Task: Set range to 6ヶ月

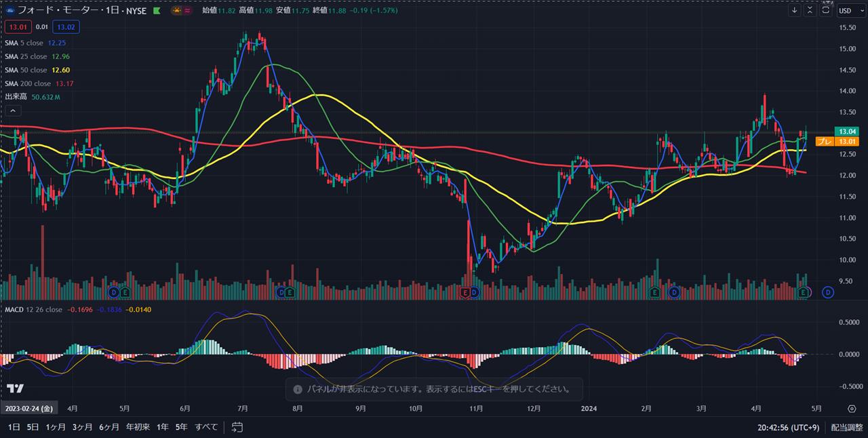Action: pyautogui.click(x=108, y=427)
